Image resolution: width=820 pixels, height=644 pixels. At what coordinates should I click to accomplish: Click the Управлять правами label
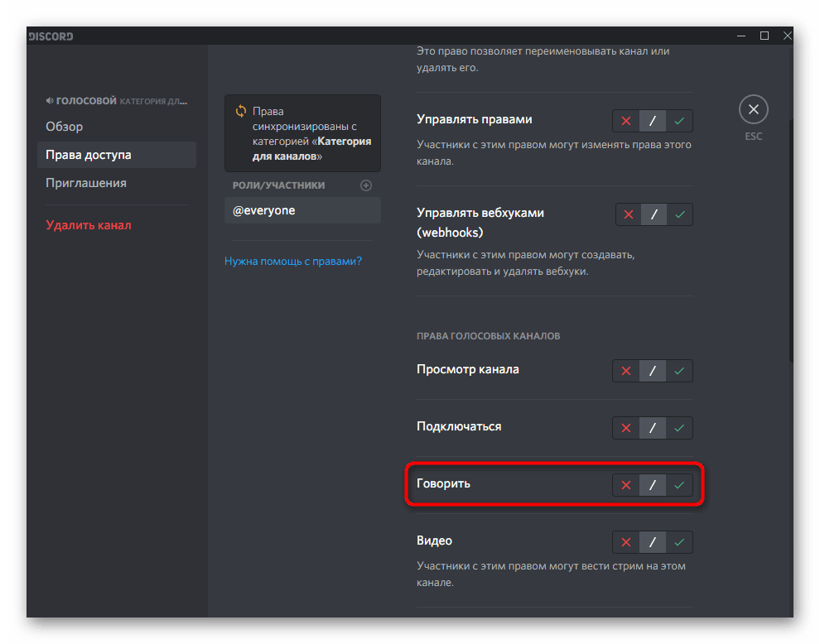tap(475, 119)
